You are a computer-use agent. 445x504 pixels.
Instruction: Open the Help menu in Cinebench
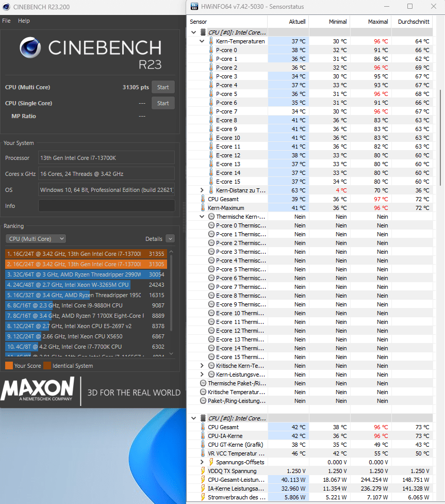(x=24, y=21)
